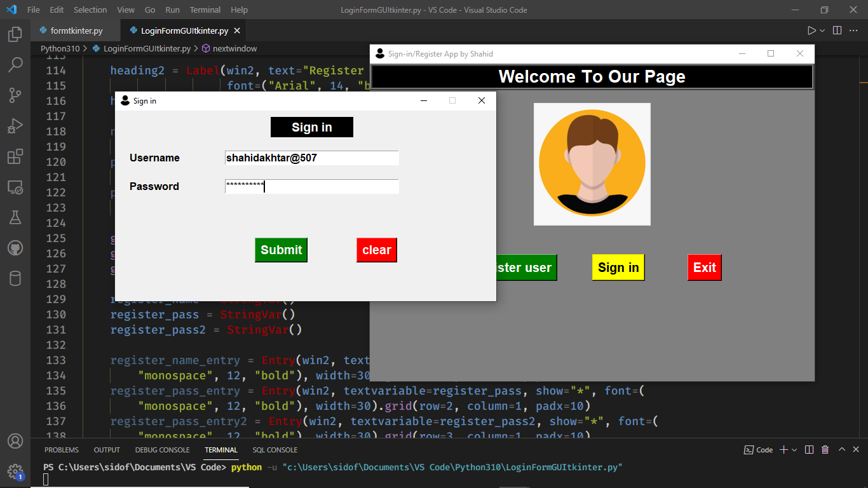This screenshot has width=868, height=488.
Task: Select the Search icon in the activity bar
Action: [x=15, y=64]
